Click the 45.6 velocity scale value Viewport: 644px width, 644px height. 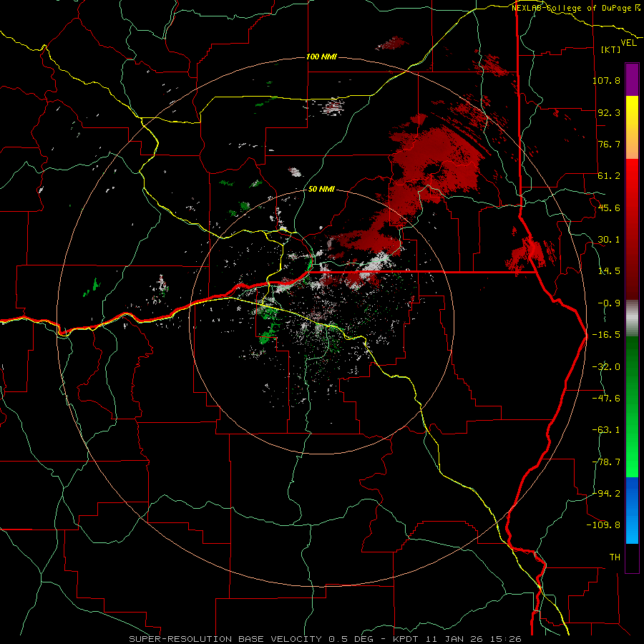(x=609, y=208)
